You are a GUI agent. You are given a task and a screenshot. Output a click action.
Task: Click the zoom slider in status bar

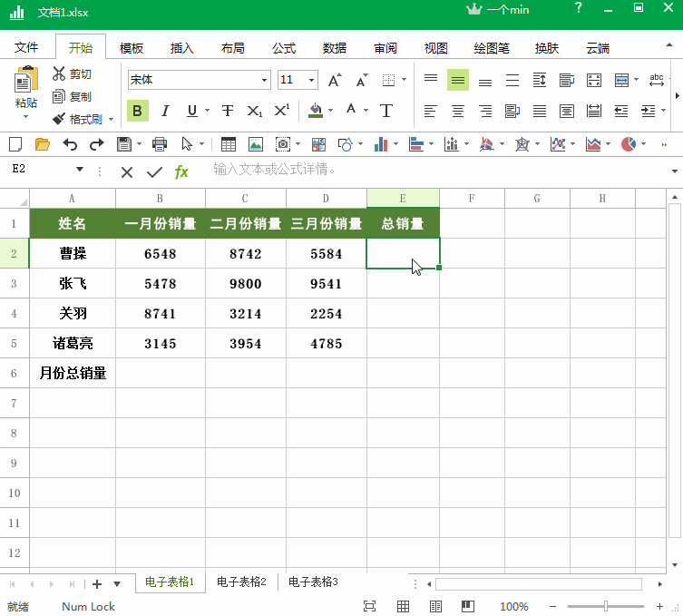pos(605,606)
